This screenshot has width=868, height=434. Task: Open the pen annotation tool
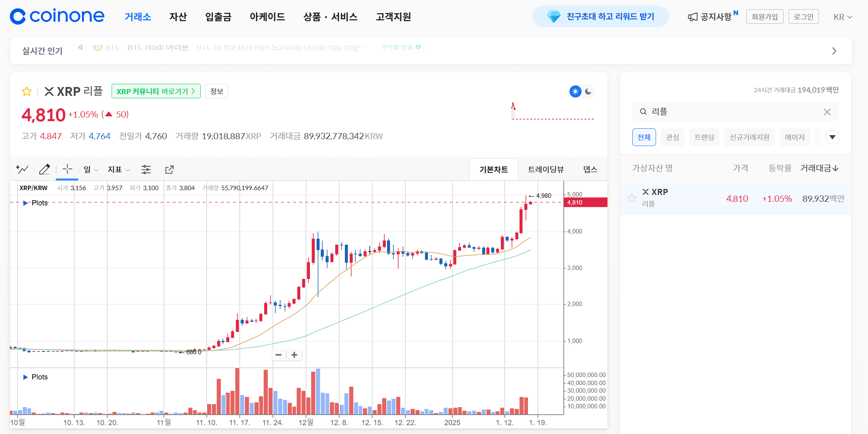click(x=45, y=169)
